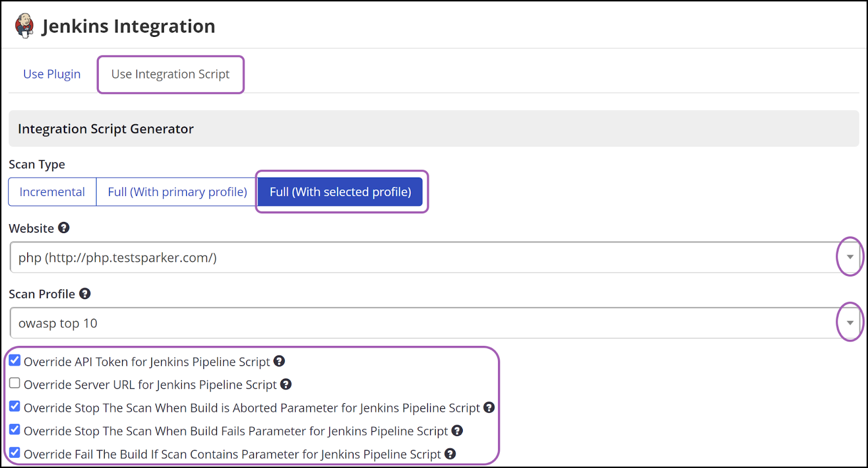Click help icon for Build is Aborted option
The height and width of the screenshot is (468, 868).
tap(489, 407)
